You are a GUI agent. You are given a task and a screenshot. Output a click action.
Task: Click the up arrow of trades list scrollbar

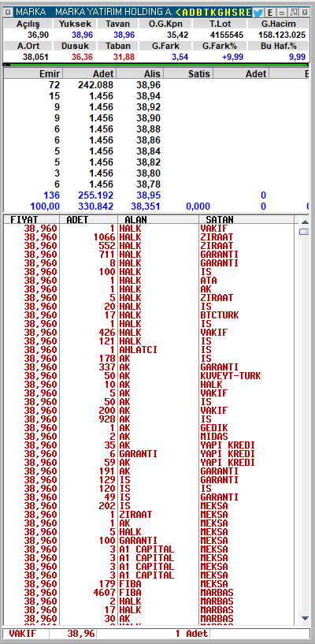tap(304, 222)
